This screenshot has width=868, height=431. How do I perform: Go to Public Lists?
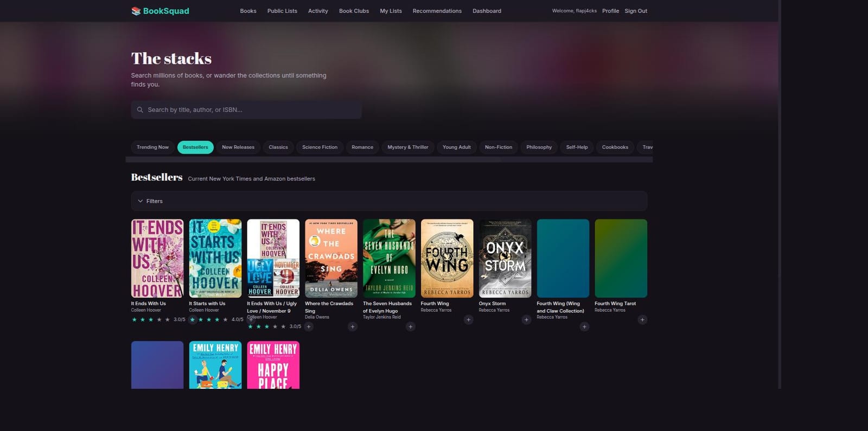[x=282, y=11]
